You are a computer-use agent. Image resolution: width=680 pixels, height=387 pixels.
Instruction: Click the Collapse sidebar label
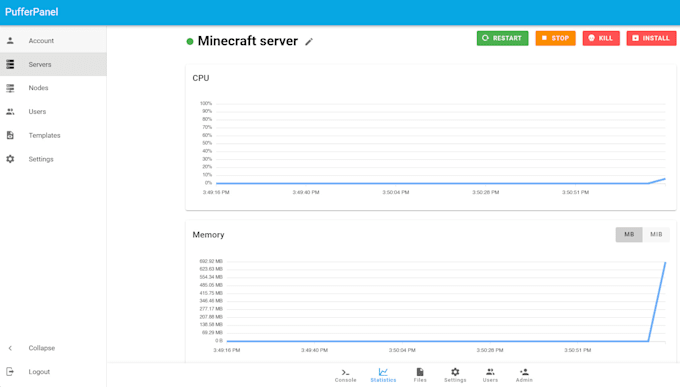pos(42,348)
